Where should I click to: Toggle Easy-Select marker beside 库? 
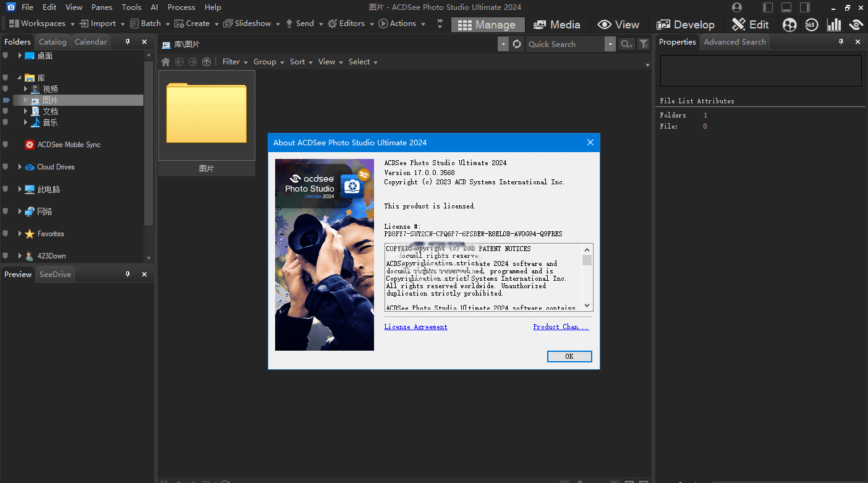(6, 78)
